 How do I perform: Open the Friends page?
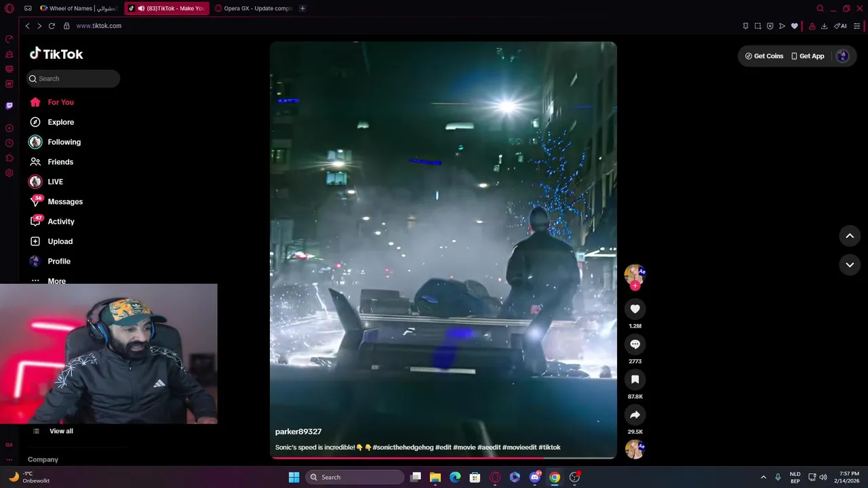(52, 162)
